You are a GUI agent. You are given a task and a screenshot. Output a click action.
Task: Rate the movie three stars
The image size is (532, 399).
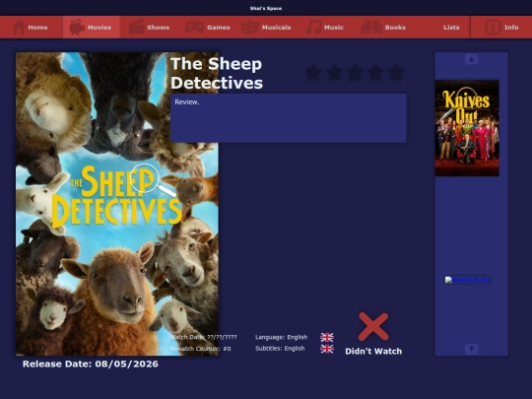coord(355,73)
